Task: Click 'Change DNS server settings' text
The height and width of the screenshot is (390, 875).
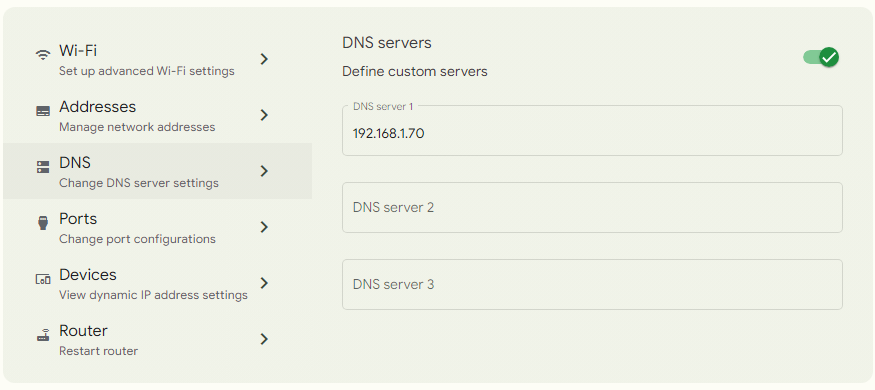Action: (x=139, y=183)
